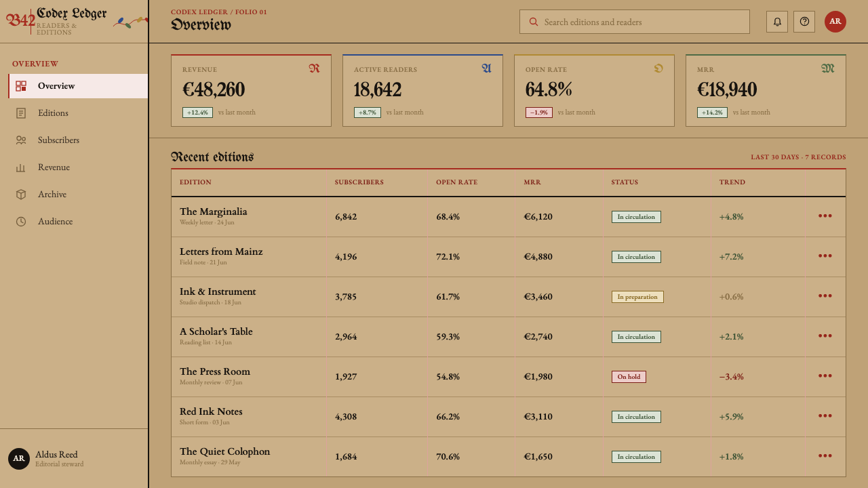Click the MRR card M glyph
The image size is (868, 488).
828,68
